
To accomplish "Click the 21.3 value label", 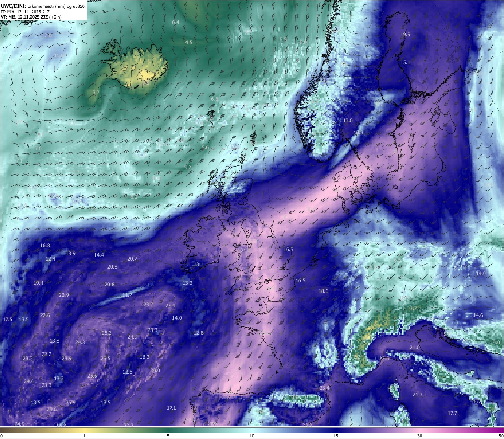I will coord(417,395).
